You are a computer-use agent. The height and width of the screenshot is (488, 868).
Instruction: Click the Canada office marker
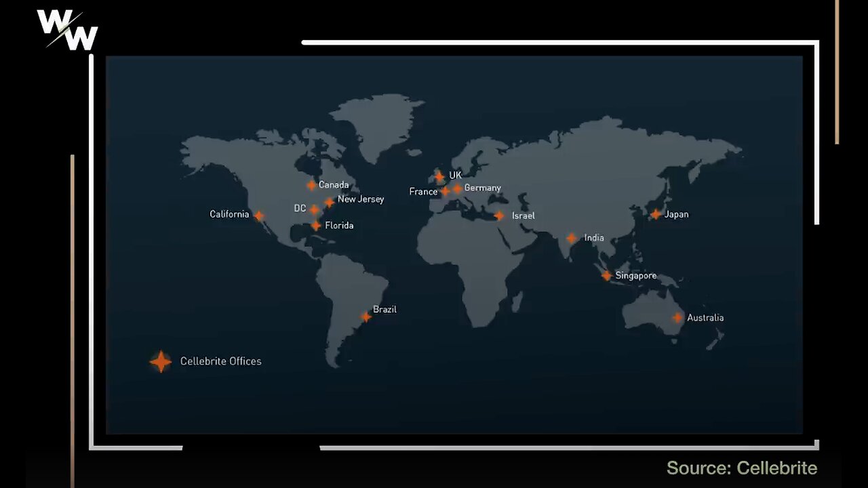[x=311, y=185]
